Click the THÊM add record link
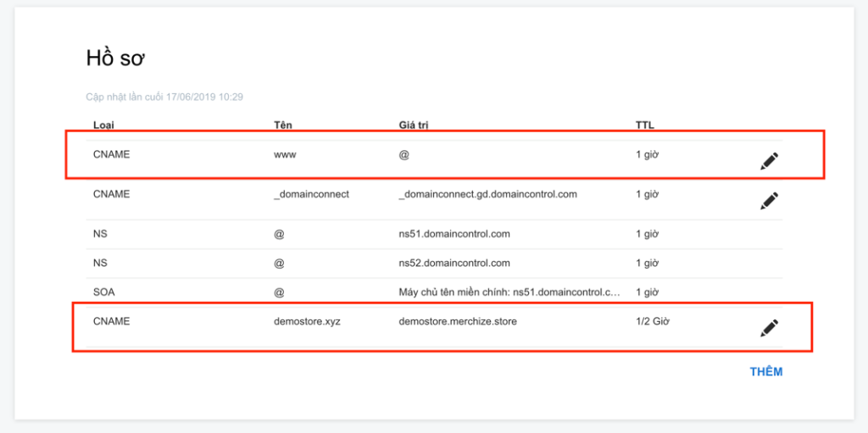The height and width of the screenshot is (433, 868). click(x=766, y=372)
